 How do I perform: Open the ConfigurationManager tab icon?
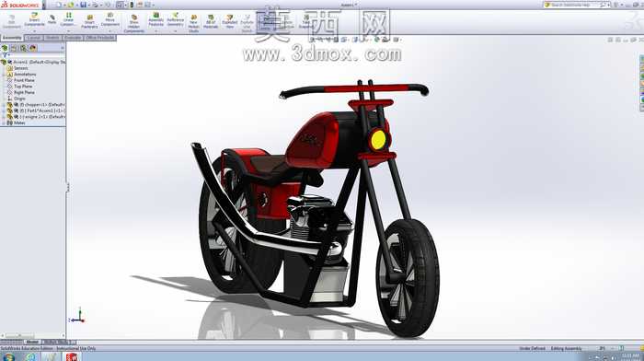click(23, 48)
